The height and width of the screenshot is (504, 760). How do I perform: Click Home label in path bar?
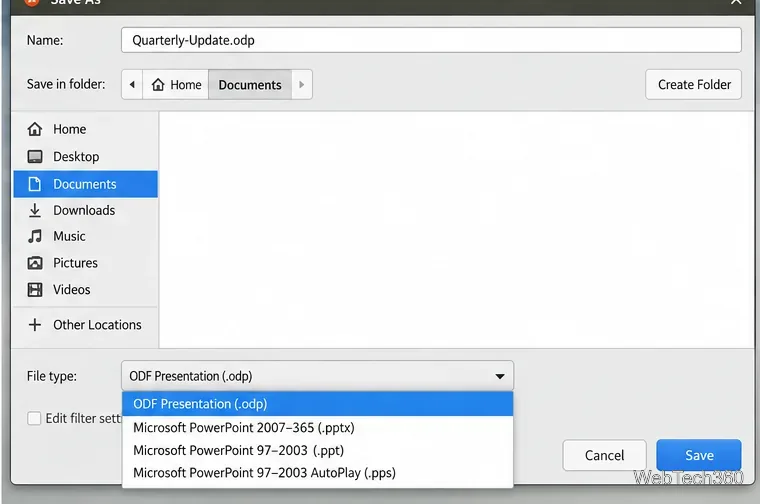[186, 85]
